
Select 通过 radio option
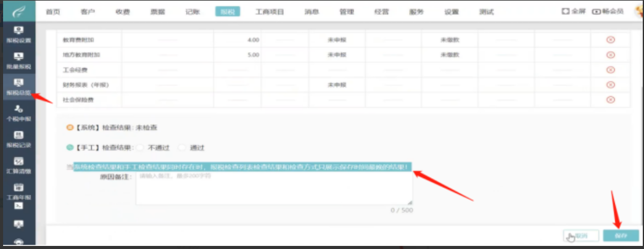coord(182,148)
